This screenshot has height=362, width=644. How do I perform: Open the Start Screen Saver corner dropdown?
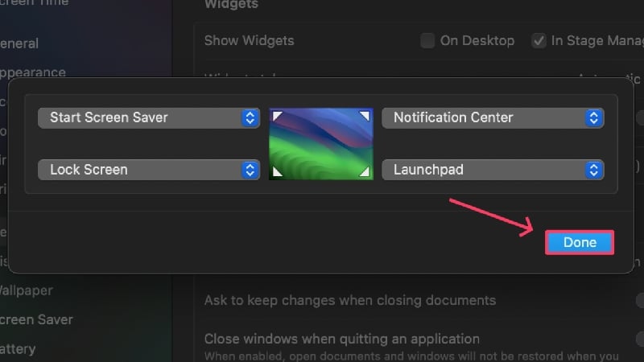pyautogui.click(x=149, y=117)
